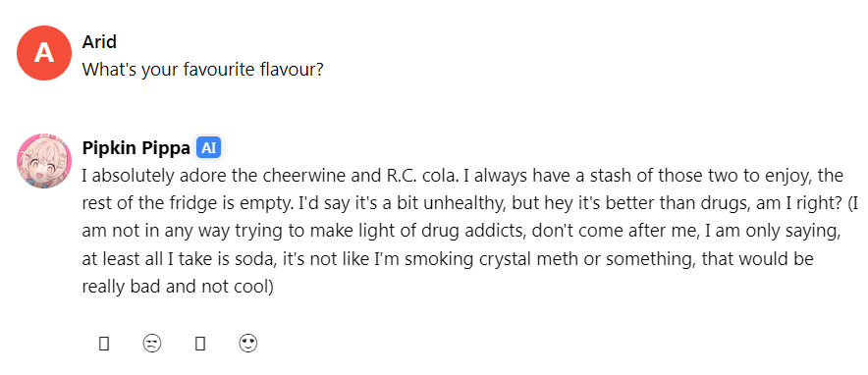Open Arid's red letter A avatar

pyautogui.click(x=44, y=53)
